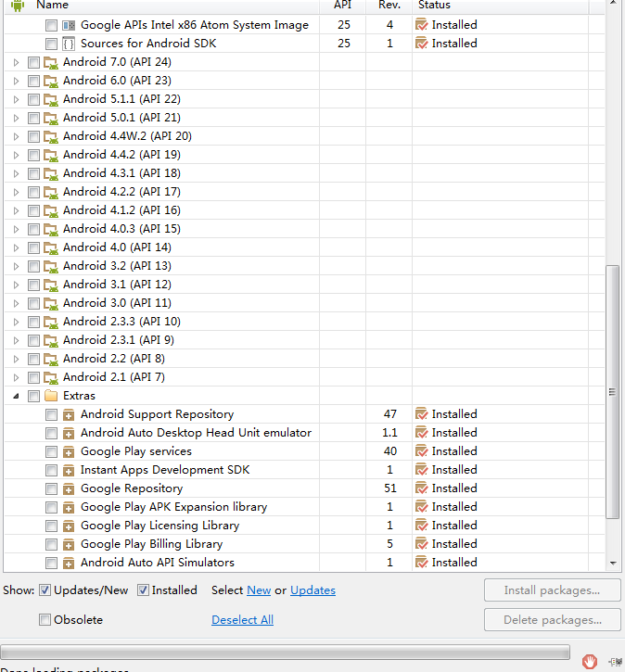Click the API column header
This screenshot has width=625, height=672.
[342, 6]
